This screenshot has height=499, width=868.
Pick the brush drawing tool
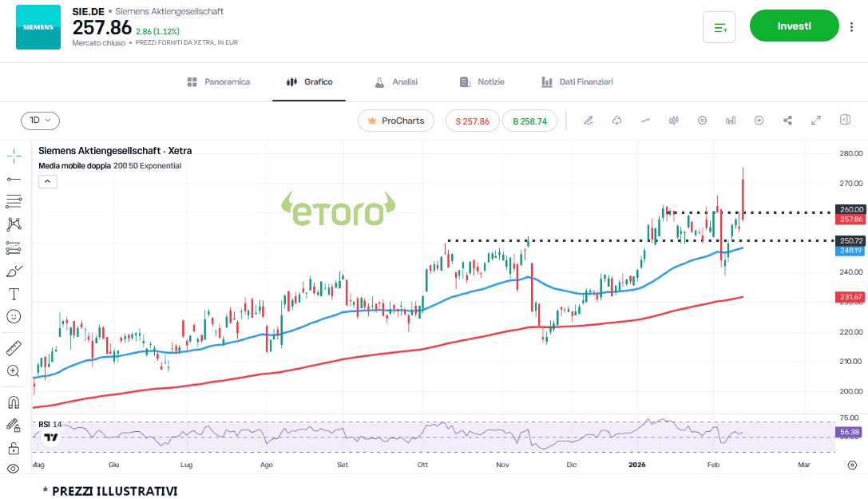[x=14, y=271]
